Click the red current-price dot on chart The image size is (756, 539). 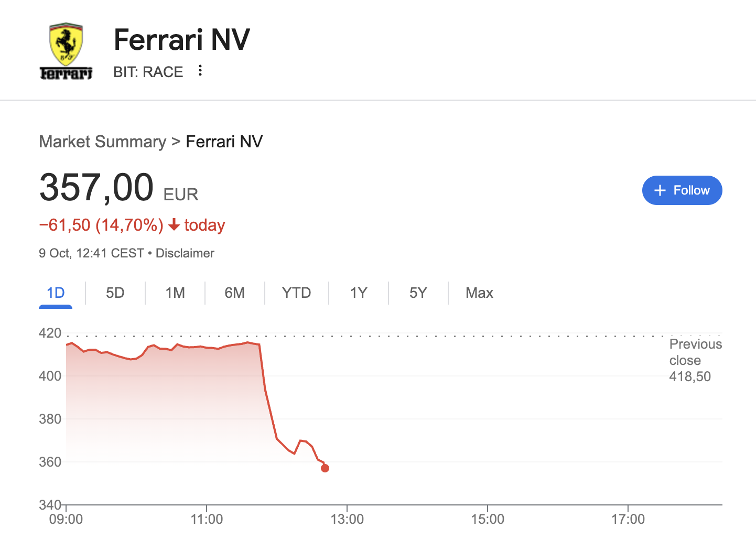tap(325, 468)
